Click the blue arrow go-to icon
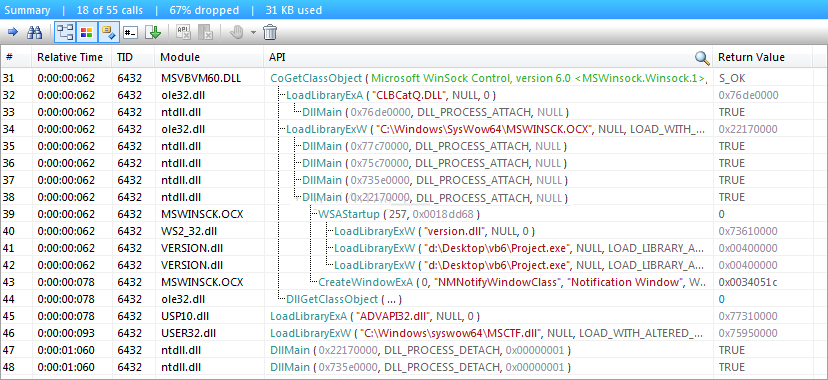This screenshot has width=828, height=380. 13,33
